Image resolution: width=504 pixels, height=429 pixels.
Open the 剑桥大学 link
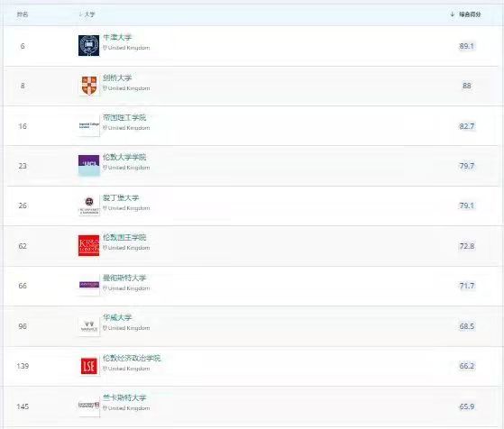pos(117,78)
